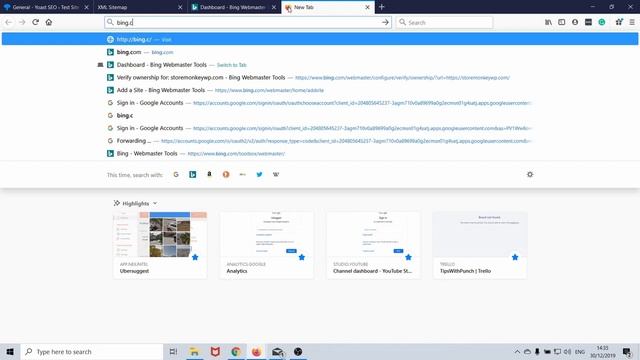The image size is (640, 360).
Task: Click the ENG language indicator
Action: coord(580,351)
